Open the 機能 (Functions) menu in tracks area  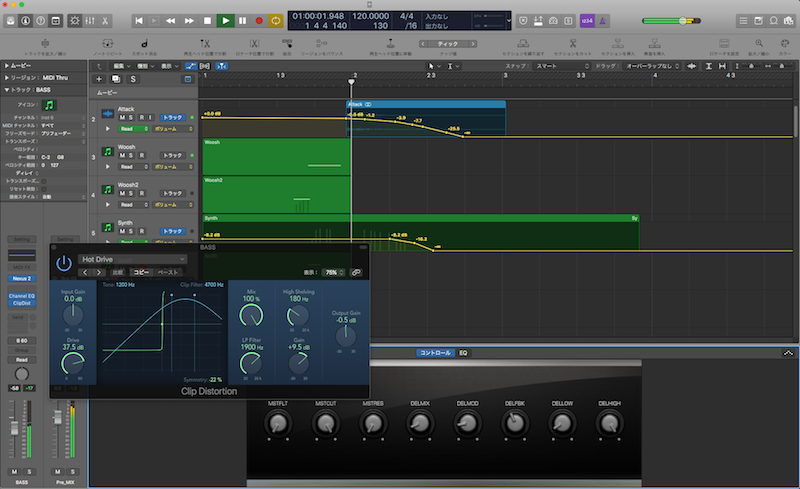tap(145, 66)
